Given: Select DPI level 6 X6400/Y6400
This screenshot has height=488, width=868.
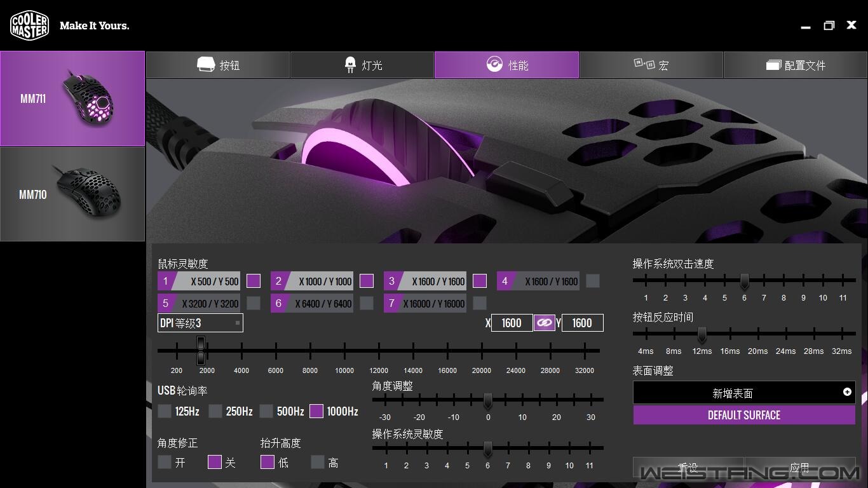Looking at the screenshot, I should (312, 303).
